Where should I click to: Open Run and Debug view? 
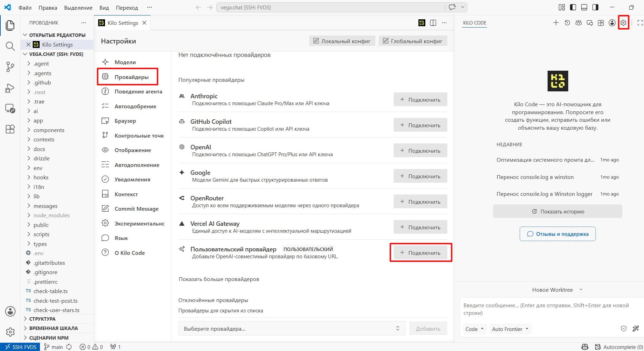point(10,88)
